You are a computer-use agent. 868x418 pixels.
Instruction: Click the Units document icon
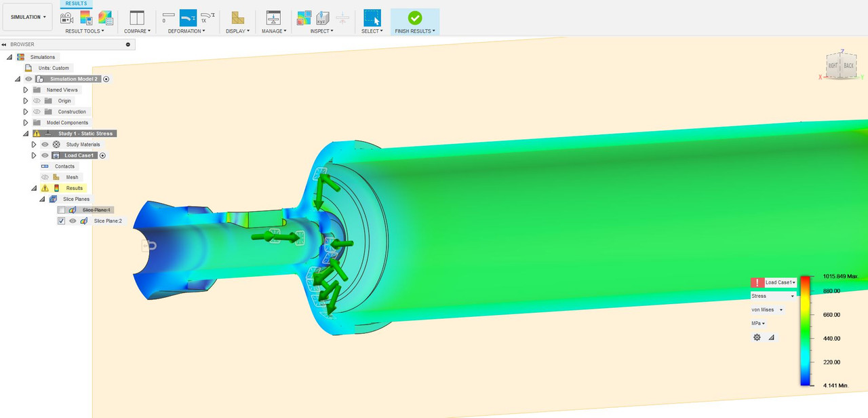(x=28, y=68)
